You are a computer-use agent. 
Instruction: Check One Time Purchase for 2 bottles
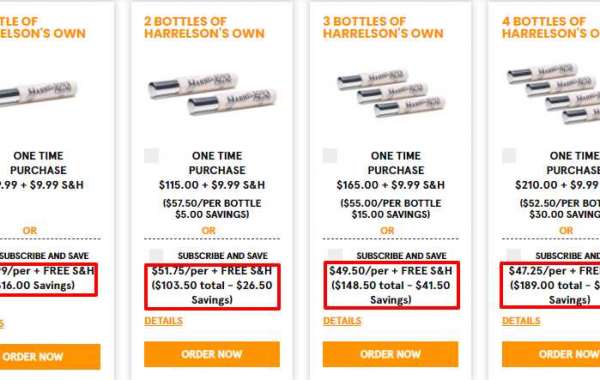(x=152, y=156)
